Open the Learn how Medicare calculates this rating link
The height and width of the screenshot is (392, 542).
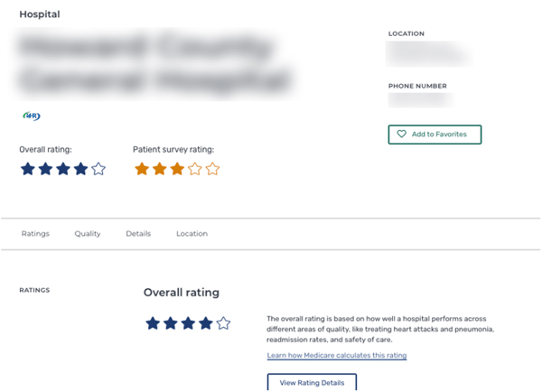[337, 355]
